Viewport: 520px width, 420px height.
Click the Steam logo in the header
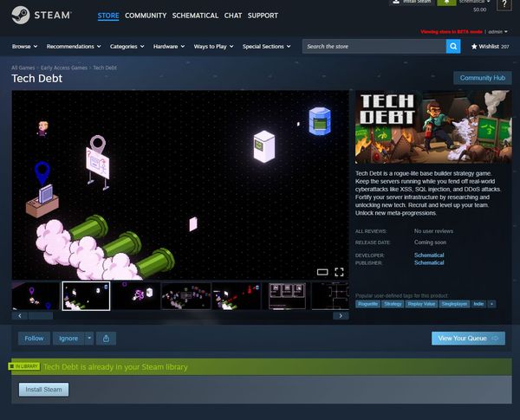42,16
